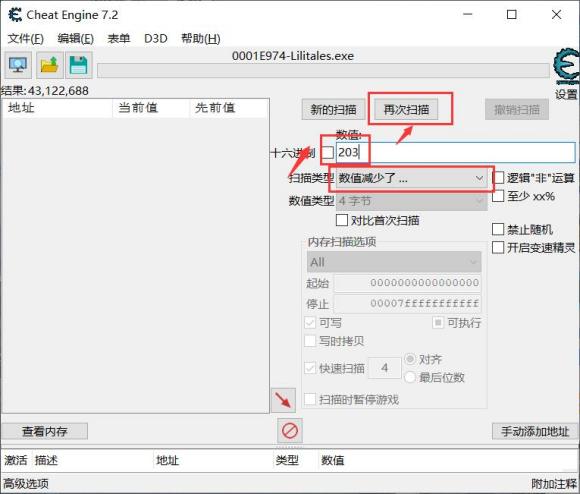Toggle the 开启变速精灵 checkbox

coord(498,247)
